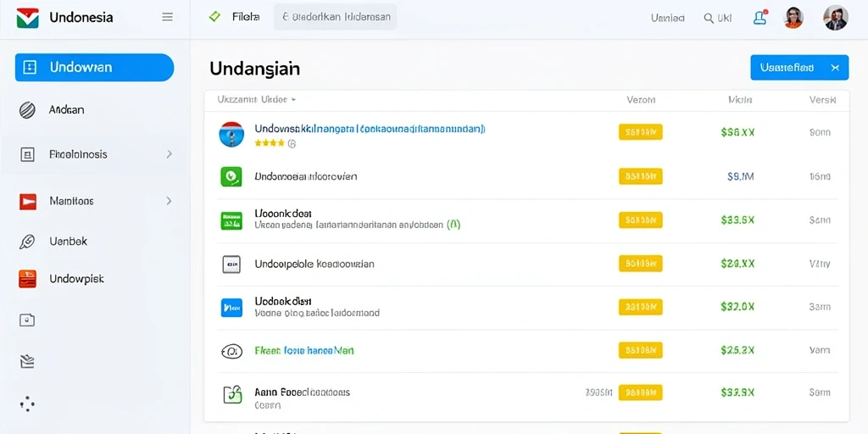Screen dimensions: 868x434
Task: Click yellow badge in first row
Action: tap(641, 131)
